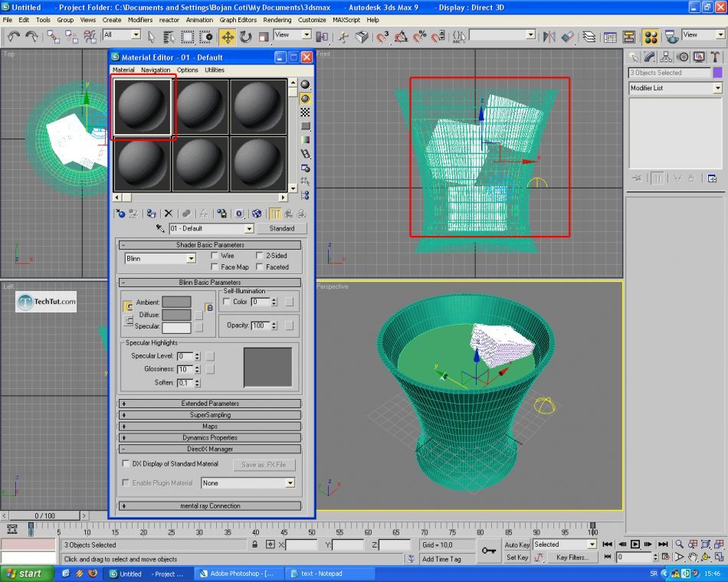Open Display panel tab icon
728x582 pixels.
click(x=699, y=57)
